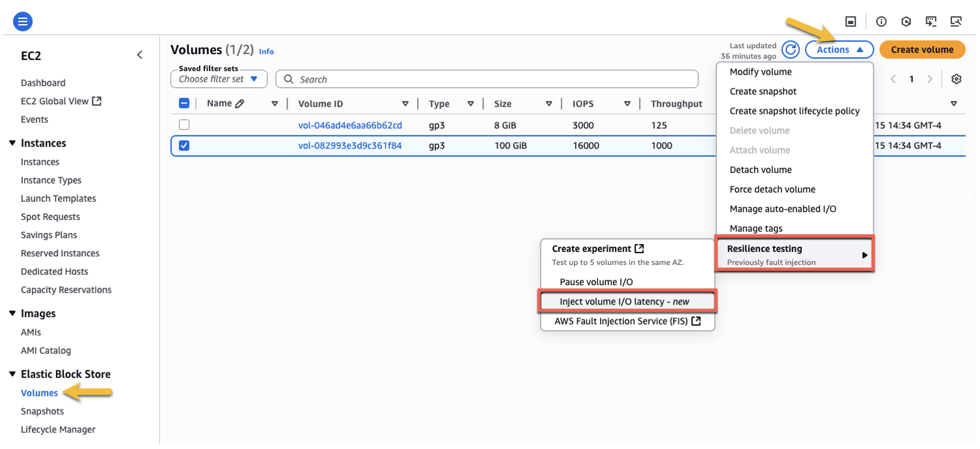Uncheck the selected volume vol-082993e3d9c361f84
The width and height of the screenshot is (980, 449).
click(x=184, y=145)
